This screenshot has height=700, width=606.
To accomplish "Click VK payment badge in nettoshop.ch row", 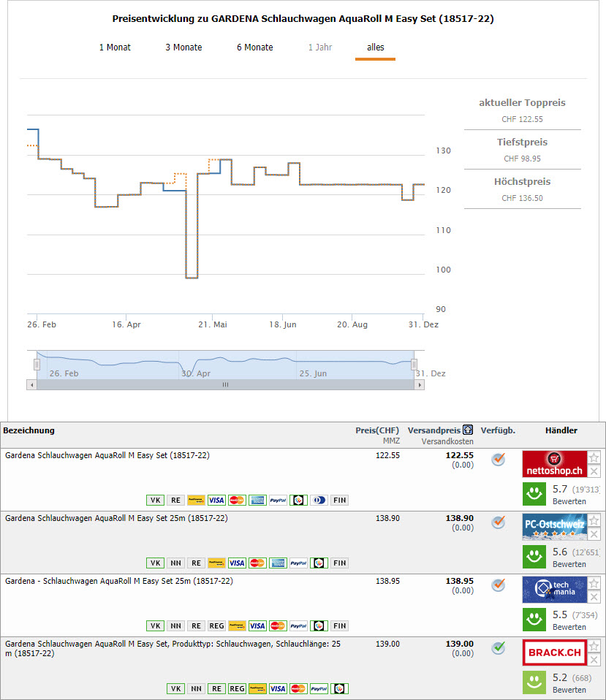I will (x=156, y=500).
